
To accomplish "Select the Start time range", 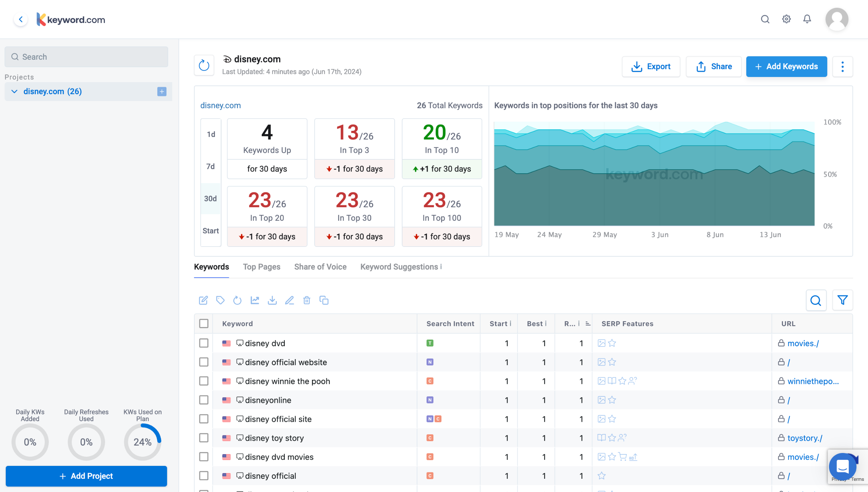I will pyautogui.click(x=211, y=231).
